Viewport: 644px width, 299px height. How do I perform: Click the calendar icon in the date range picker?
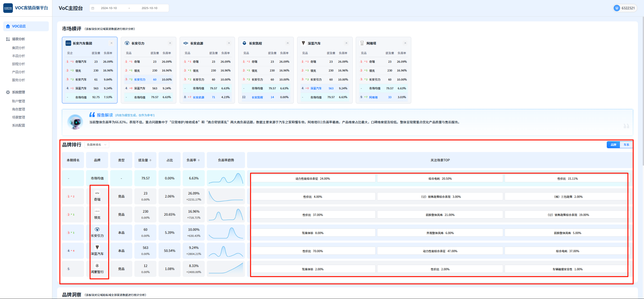pos(93,8)
